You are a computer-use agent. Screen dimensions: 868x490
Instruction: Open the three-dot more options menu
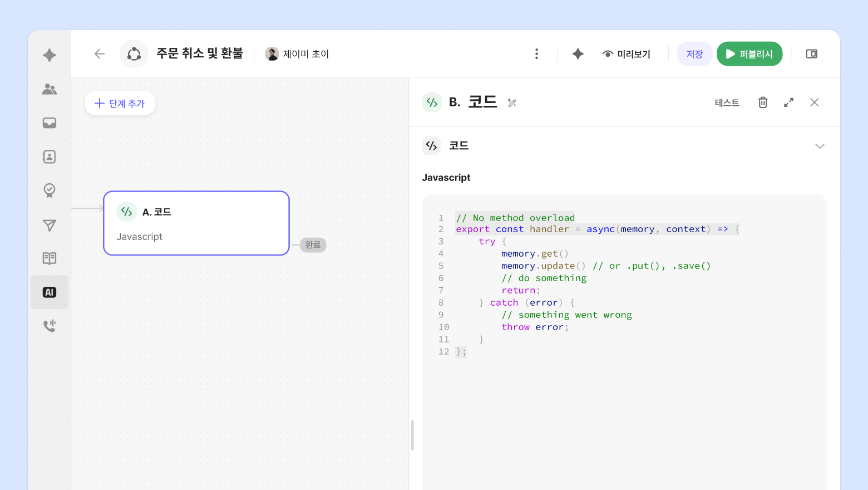click(x=536, y=54)
